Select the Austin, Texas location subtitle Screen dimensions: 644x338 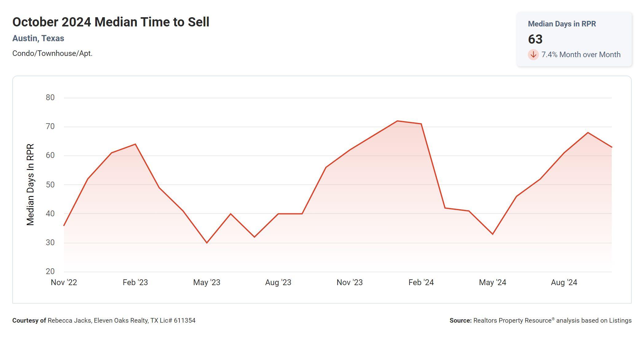click(x=38, y=38)
